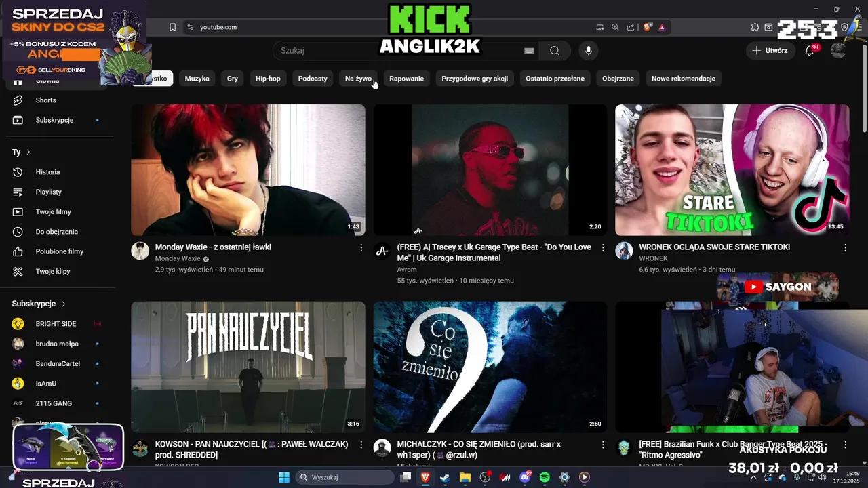This screenshot has width=868, height=488.
Task: Open options menu for Brazilian Funk video
Action: (x=845, y=445)
